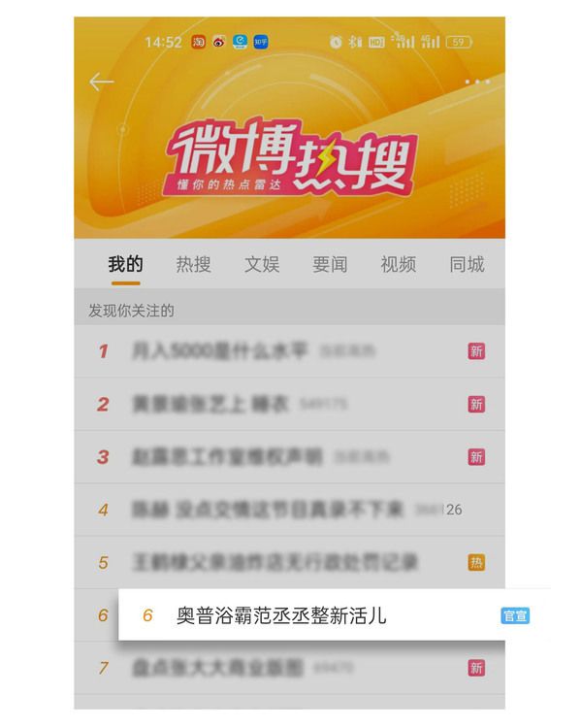Open the three-dot more menu
The width and height of the screenshot is (582, 728).
coord(477,82)
